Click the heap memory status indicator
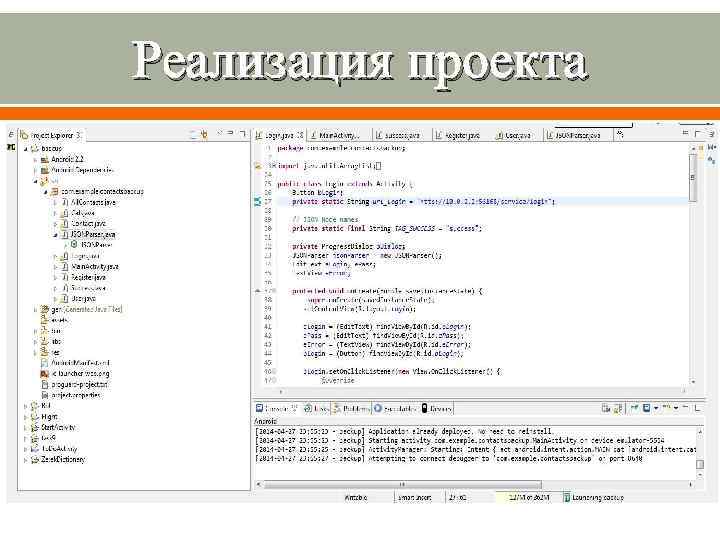The height and width of the screenshot is (540, 720). pyautogui.click(x=529, y=498)
